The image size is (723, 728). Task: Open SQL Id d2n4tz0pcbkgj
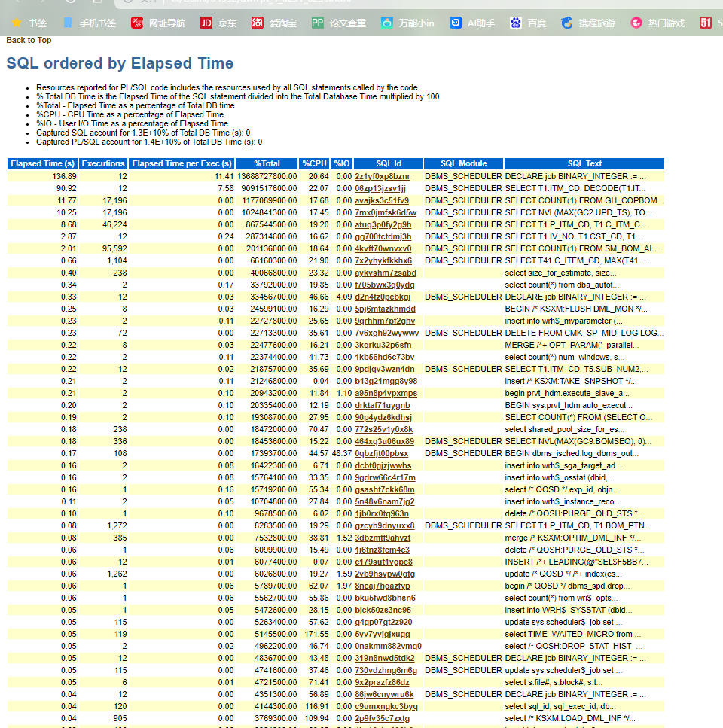click(x=383, y=297)
